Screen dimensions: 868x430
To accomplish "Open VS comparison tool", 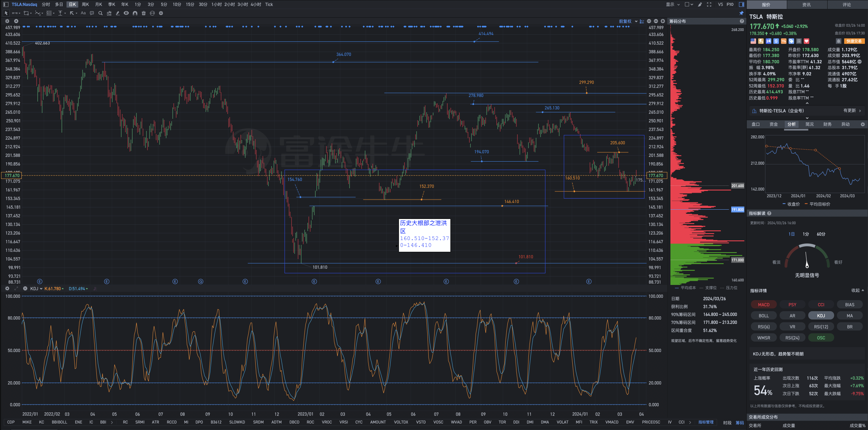I will click(721, 4).
